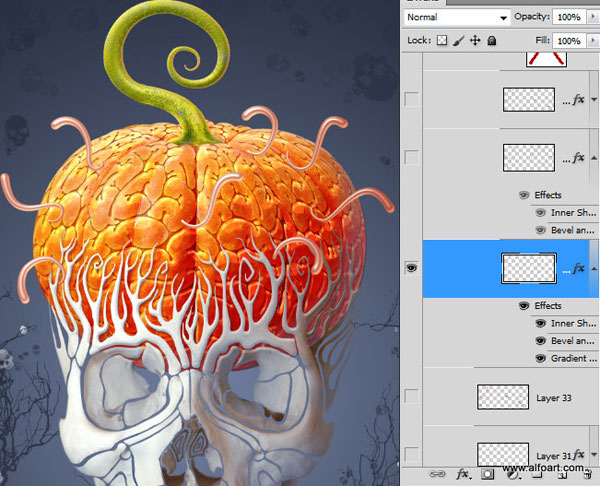Select Layer 33 thumbnail
The height and width of the screenshot is (486, 600).
pyautogui.click(x=503, y=397)
